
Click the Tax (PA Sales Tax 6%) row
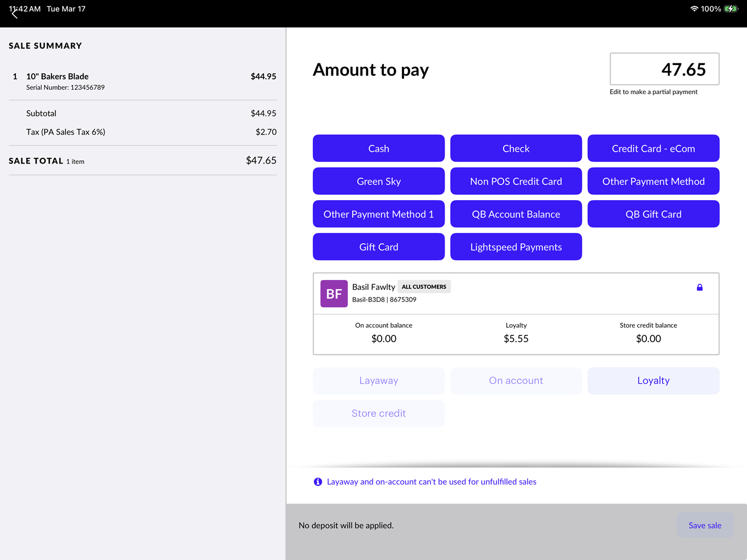(x=143, y=132)
